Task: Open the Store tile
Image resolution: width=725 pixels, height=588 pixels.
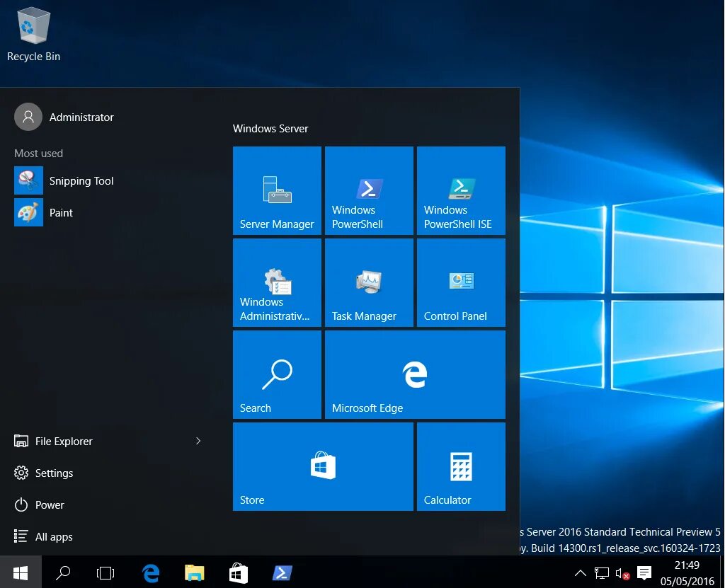Action: click(323, 466)
